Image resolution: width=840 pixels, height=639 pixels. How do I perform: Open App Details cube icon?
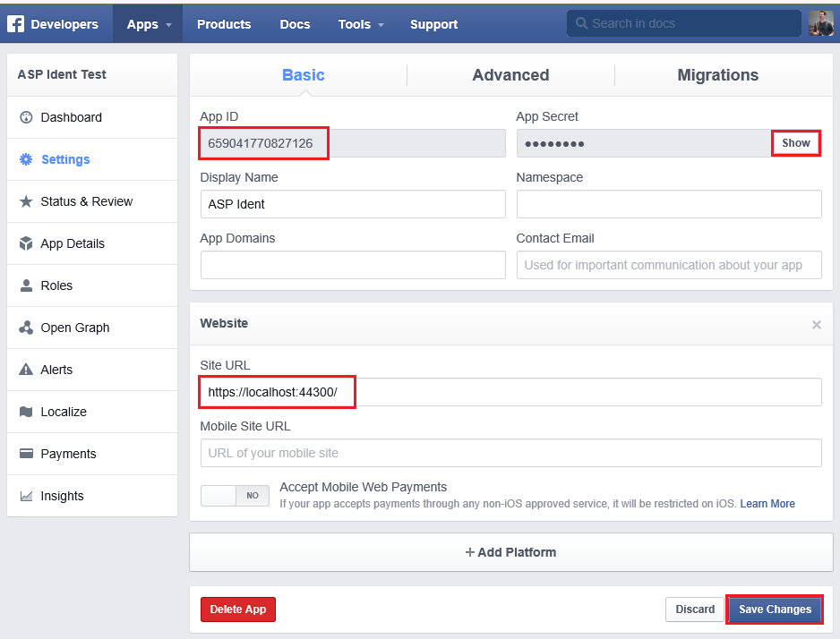coord(26,243)
